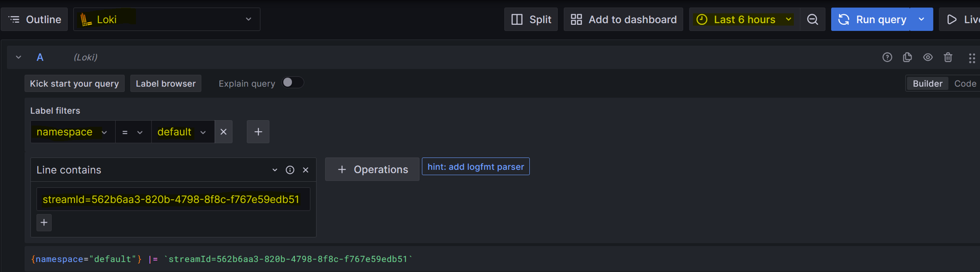Delete query A using trash icon
The height and width of the screenshot is (272, 980).
pyautogui.click(x=948, y=57)
